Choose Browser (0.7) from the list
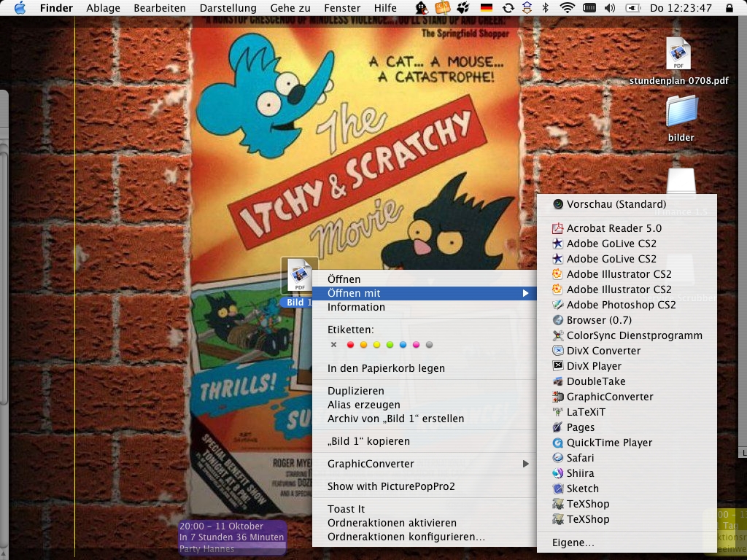The width and height of the screenshot is (747, 560). click(x=627, y=320)
